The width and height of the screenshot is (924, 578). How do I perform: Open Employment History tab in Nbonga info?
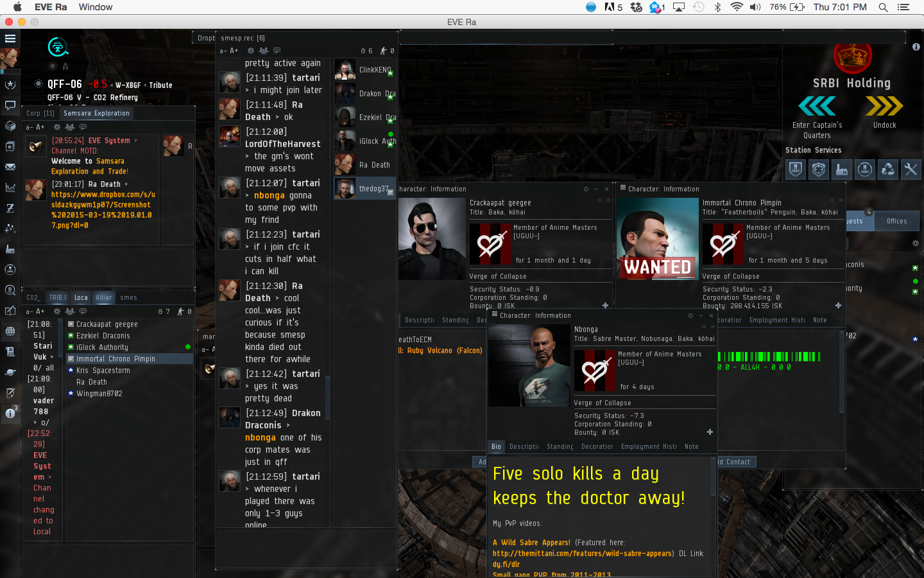(649, 446)
